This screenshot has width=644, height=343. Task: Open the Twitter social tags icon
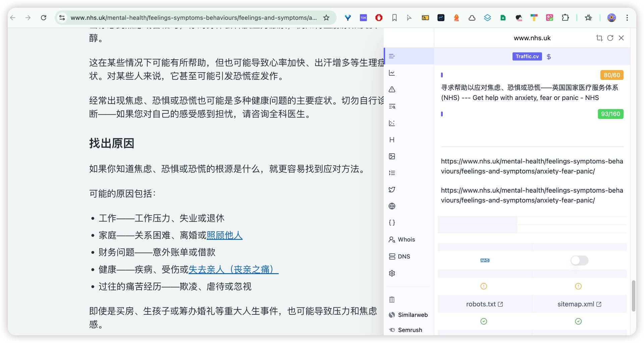pos(392,190)
